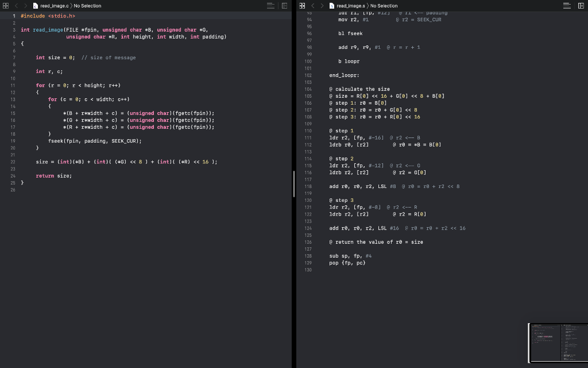This screenshot has width=588, height=368.
Task: Click the forward navigation arrow in the right pane
Action: (x=322, y=5)
